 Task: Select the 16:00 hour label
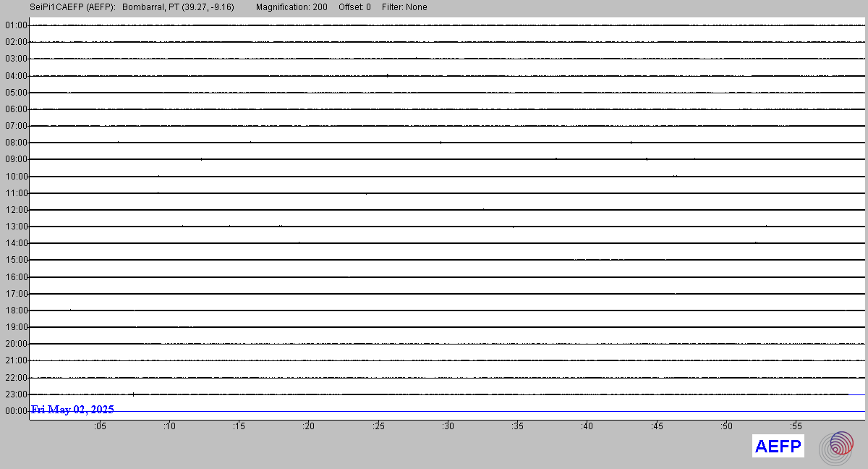[16, 277]
